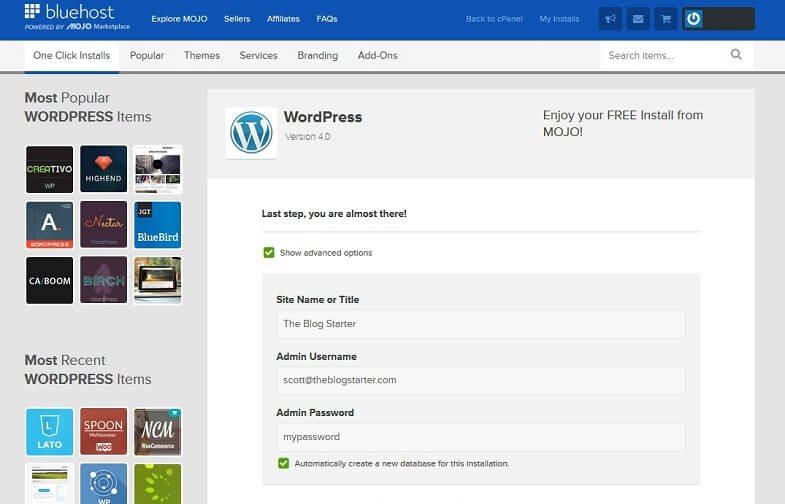The image size is (785, 504).
Task: Open the Affiliates link
Action: [x=283, y=19]
